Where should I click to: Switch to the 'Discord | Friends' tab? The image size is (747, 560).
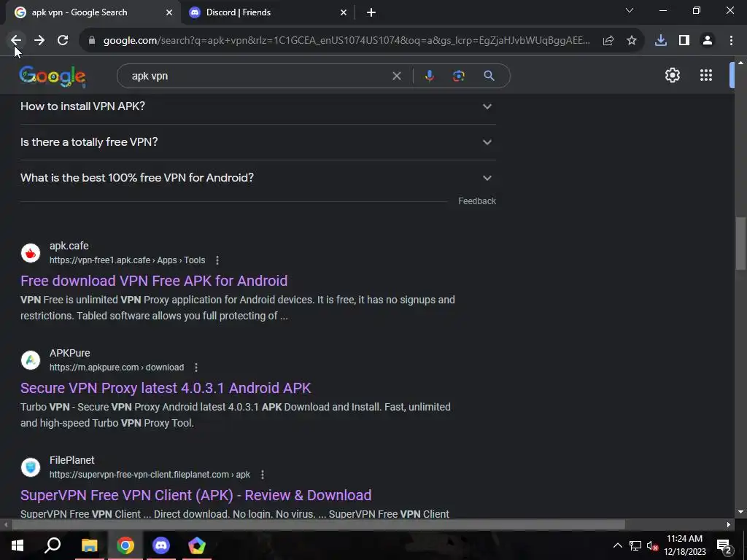[x=267, y=12]
